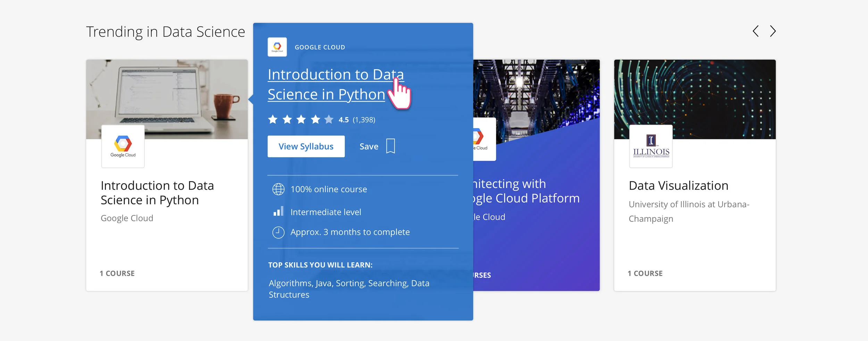This screenshot has height=341, width=868.
Task: Click the Algorithms, Java, Sorting skills text
Action: 349,289
